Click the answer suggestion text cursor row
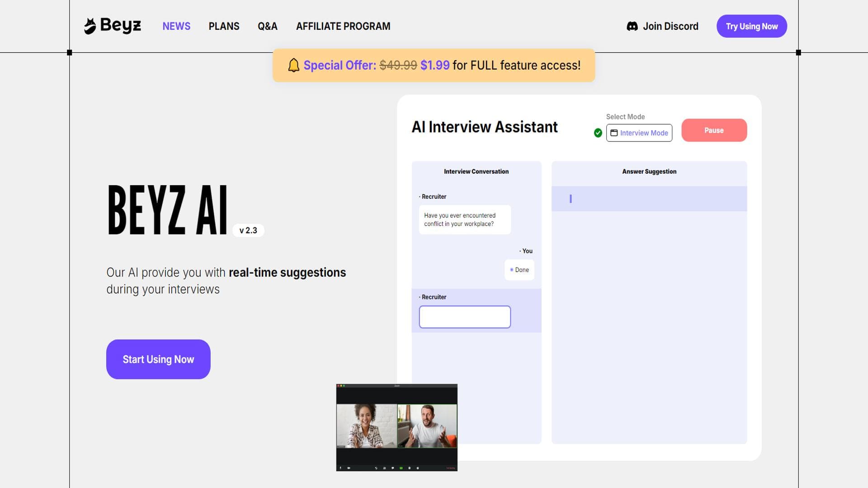The height and width of the screenshot is (488, 868). point(649,199)
